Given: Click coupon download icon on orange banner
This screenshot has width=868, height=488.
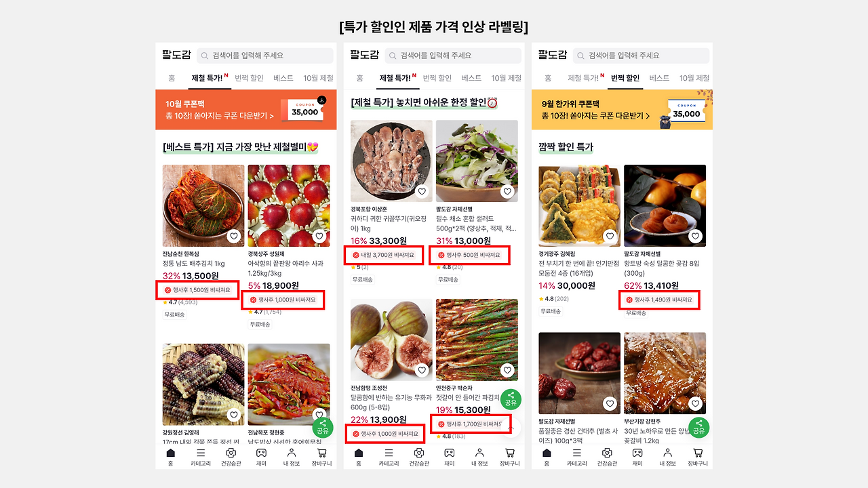Looking at the screenshot, I should click(x=321, y=100).
